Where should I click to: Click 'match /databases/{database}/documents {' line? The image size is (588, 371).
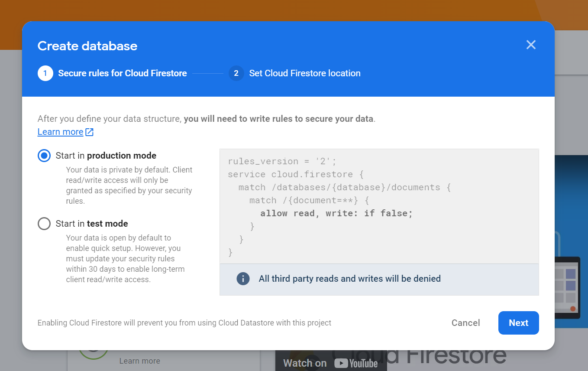click(x=345, y=187)
